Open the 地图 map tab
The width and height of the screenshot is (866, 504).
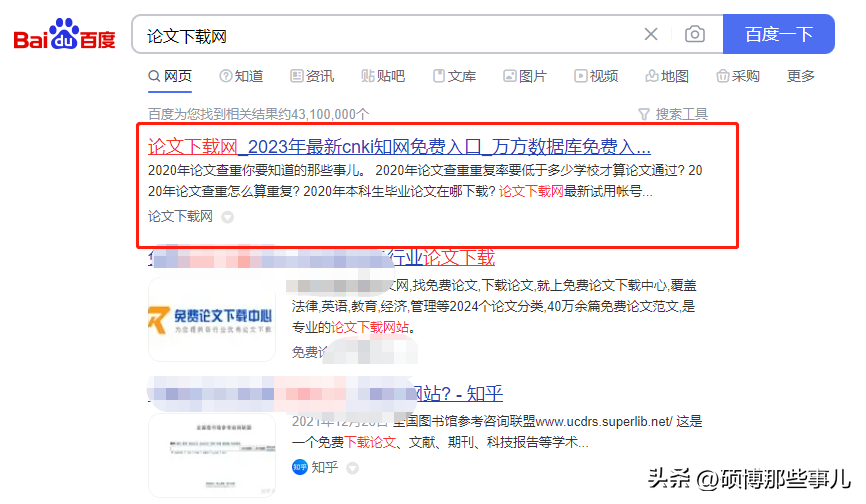[667, 76]
